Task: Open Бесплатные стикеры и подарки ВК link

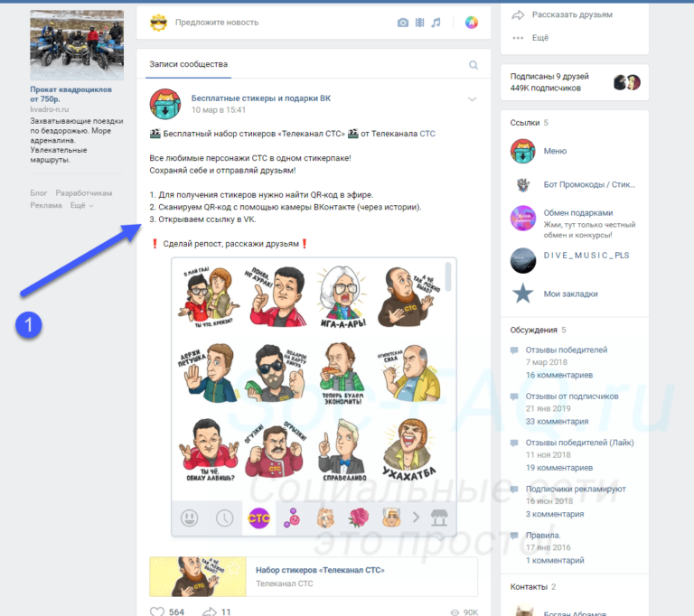Action: click(x=260, y=98)
